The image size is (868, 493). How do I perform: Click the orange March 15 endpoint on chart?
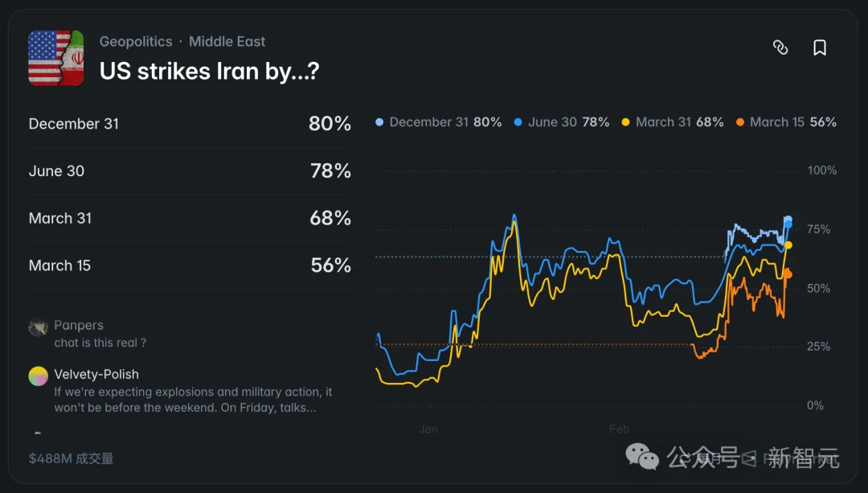coord(788,274)
